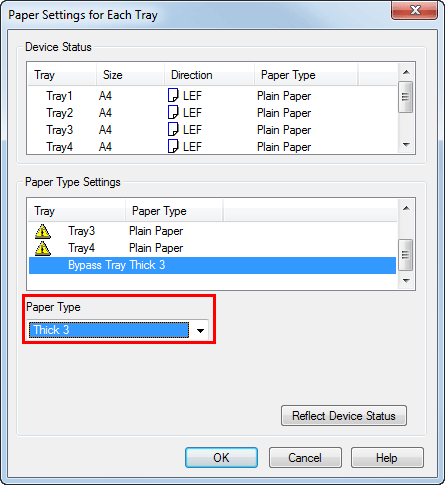
Task: Select Tray3 in Paper Type Settings list
Action: [212, 231]
